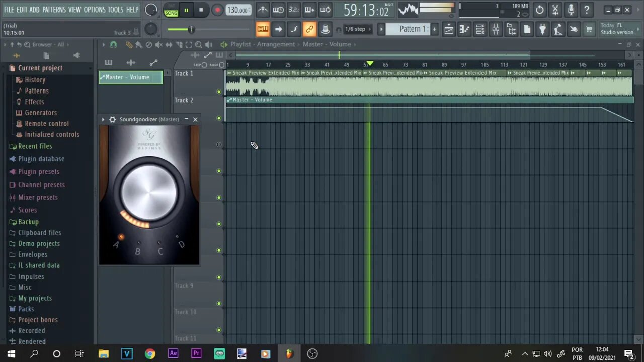644x362 pixels.
Task: Open the Mixer view button
Action: (x=496, y=29)
